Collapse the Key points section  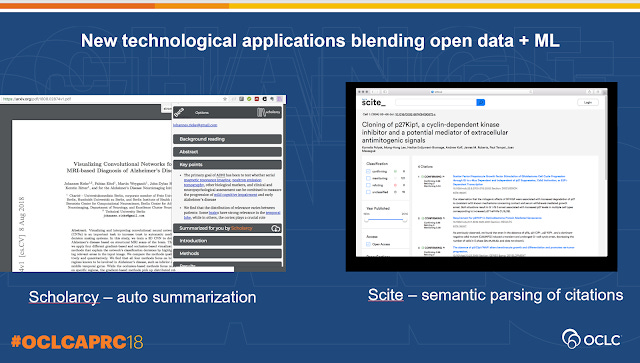(x=227, y=165)
